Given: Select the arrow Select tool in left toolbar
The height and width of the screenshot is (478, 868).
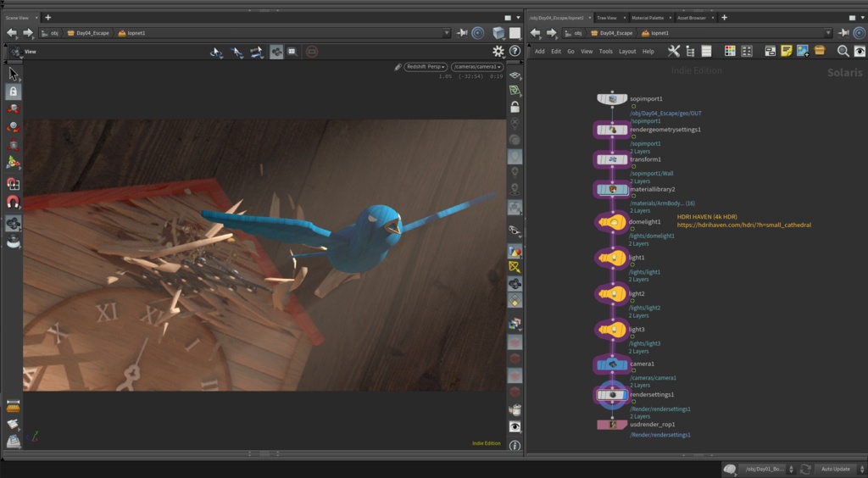Looking at the screenshot, I should (x=13, y=74).
